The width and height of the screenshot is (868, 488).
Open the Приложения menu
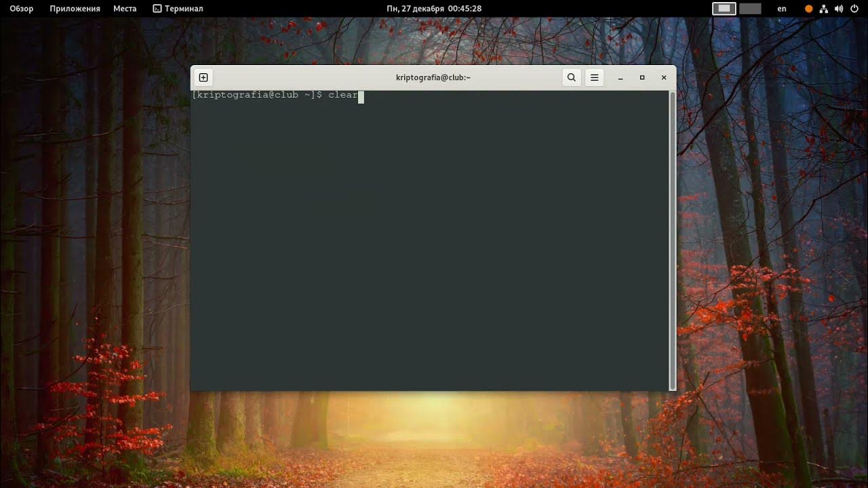coord(75,9)
